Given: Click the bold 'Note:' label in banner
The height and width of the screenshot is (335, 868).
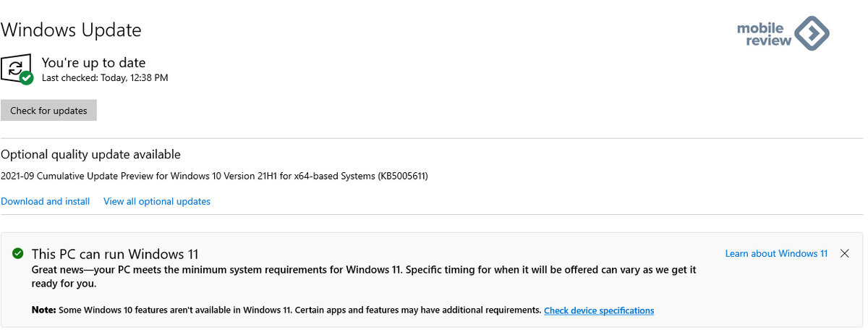Looking at the screenshot, I should click(x=44, y=310).
